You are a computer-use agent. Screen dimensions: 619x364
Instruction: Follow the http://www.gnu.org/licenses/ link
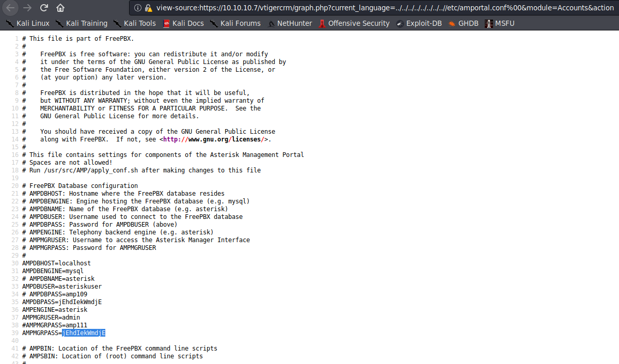tap(214, 139)
